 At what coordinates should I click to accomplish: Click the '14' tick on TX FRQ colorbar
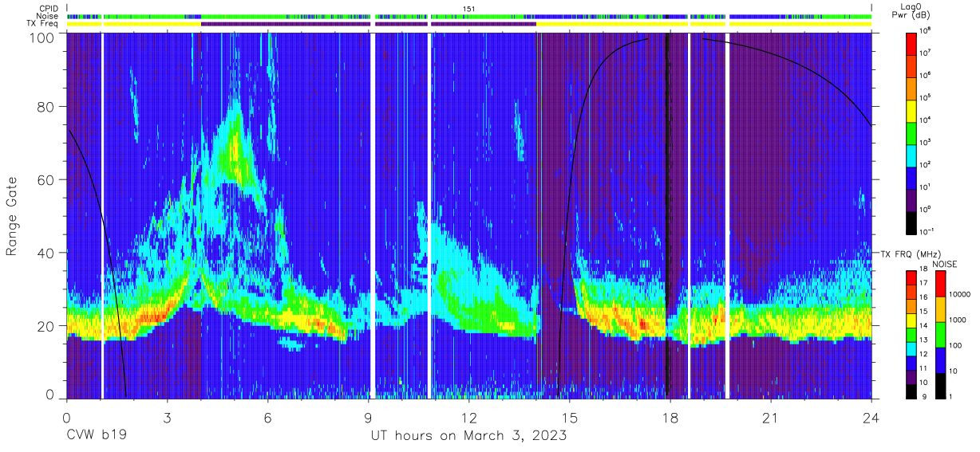click(x=925, y=325)
